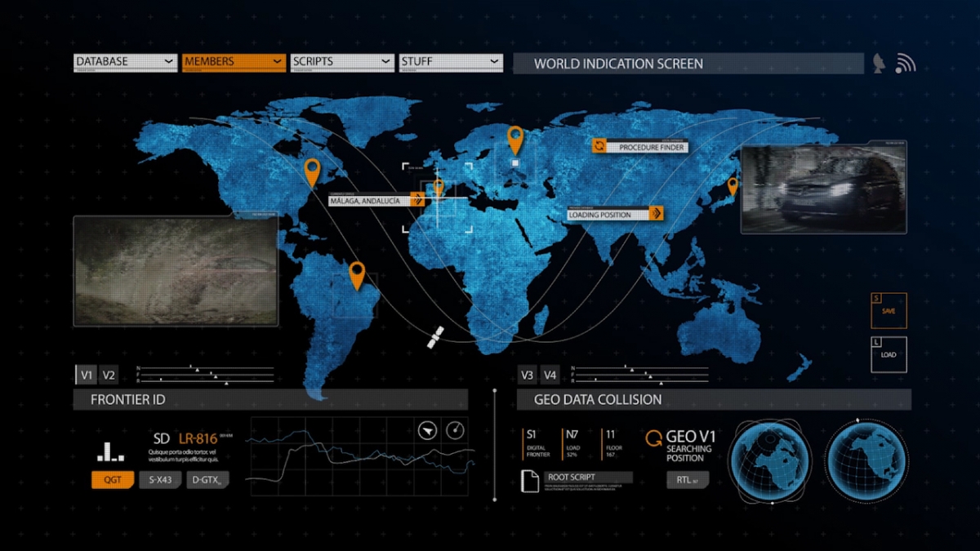Switch to the V2 tab
Screen dimensions: 980x551
pyautogui.click(x=109, y=375)
